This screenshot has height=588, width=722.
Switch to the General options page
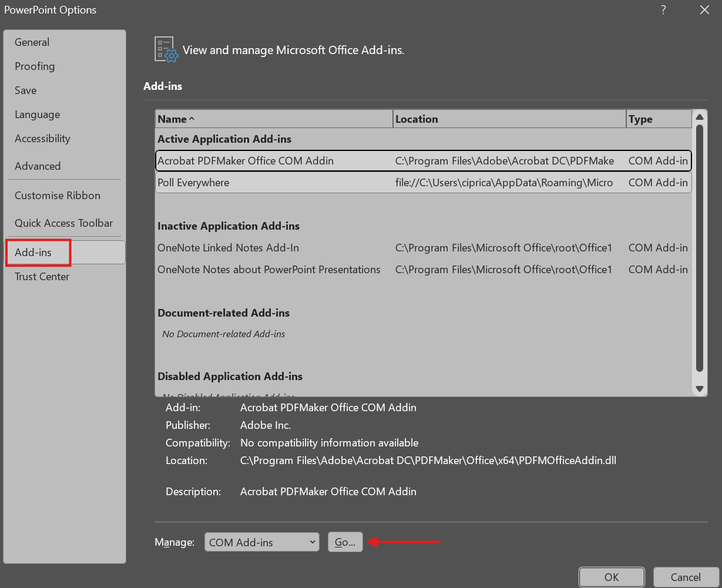[32, 42]
